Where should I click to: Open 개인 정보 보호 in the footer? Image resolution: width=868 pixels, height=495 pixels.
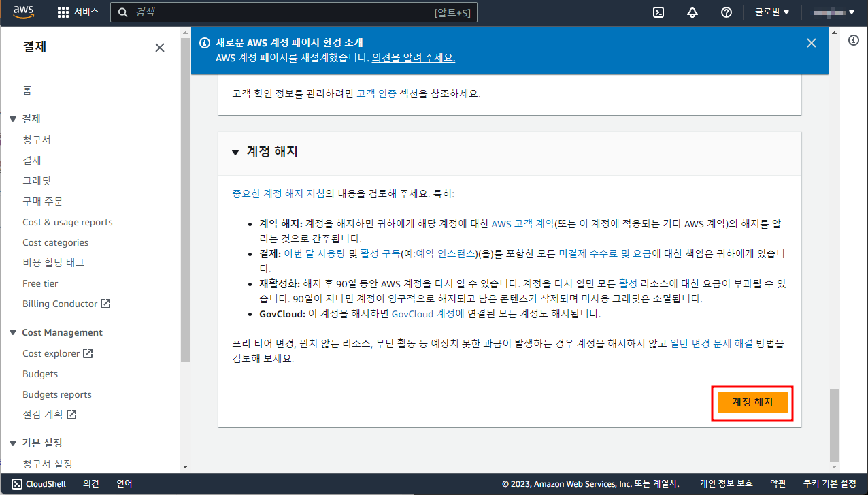pyautogui.click(x=726, y=484)
